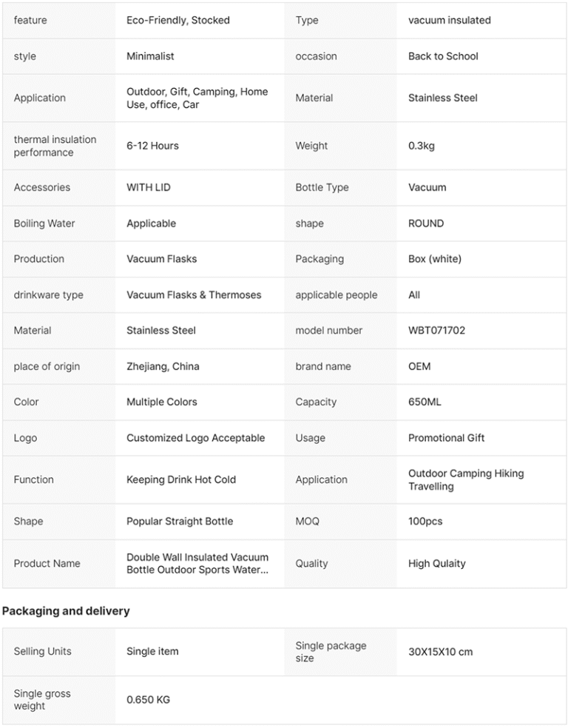Click the Selling Units value Single item
The width and height of the screenshot is (568, 728).
(152, 651)
